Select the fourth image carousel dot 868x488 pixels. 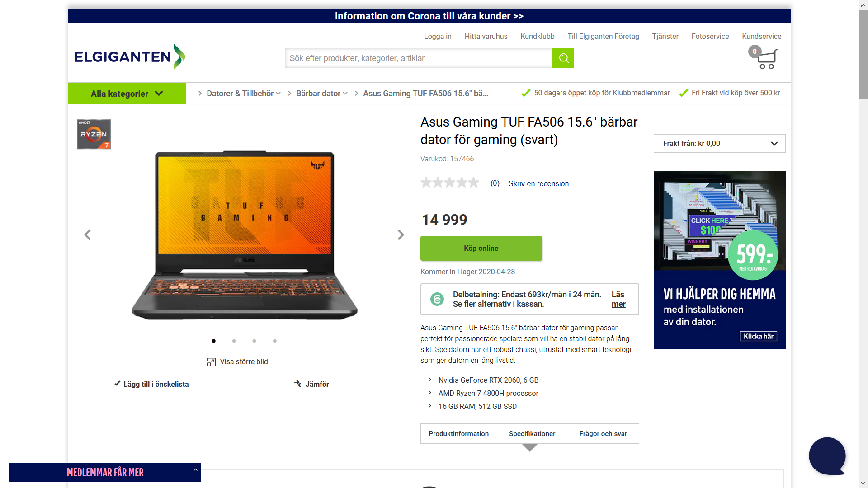click(274, 341)
